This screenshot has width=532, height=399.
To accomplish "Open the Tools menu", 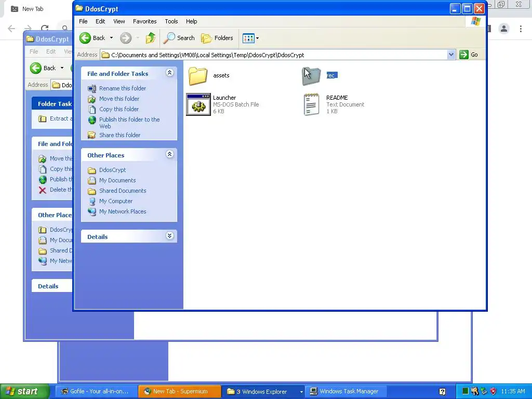I will [171, 21].
